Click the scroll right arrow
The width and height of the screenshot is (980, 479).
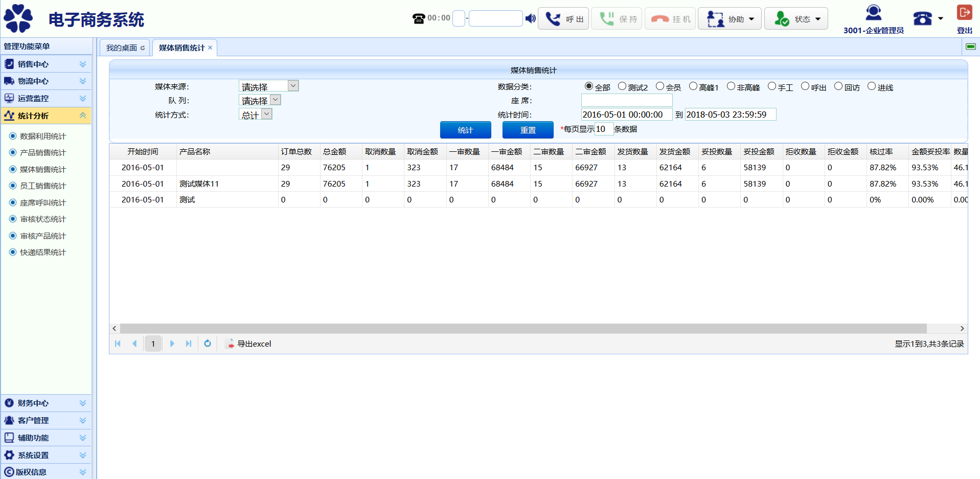(x=962, y=328)
